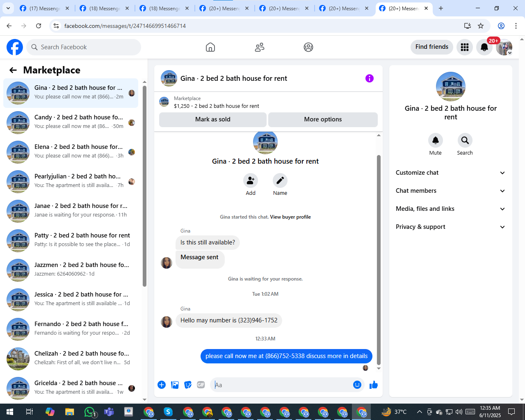This screenshot has height=420, width=525.
Task: Open Windows Start menu
Action: click(x=10, y=412)
